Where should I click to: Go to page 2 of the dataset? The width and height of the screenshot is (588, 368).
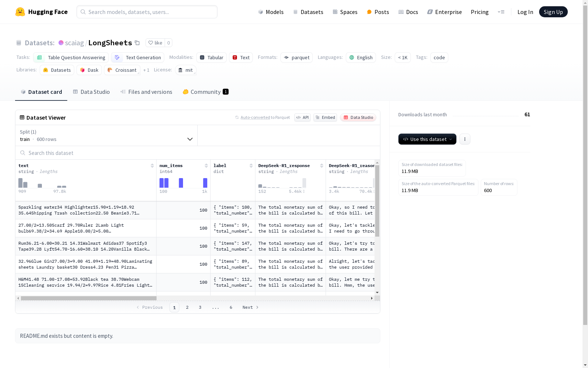(187, 307)
